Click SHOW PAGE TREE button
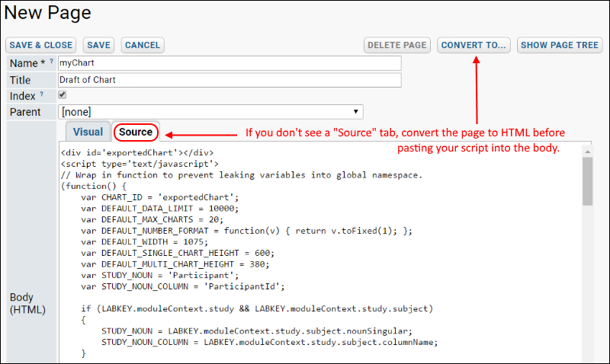Viewport: 610px width, 364px height. coord(560,45)
